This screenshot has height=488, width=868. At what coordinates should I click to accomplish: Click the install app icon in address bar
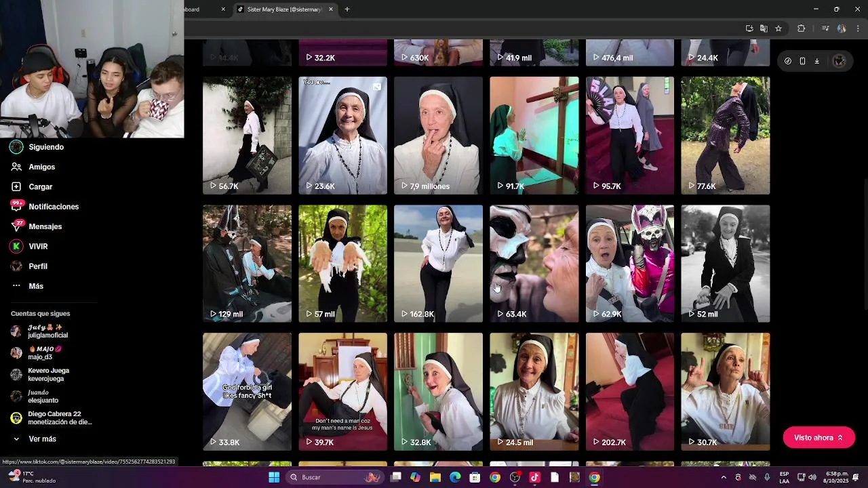749,28
